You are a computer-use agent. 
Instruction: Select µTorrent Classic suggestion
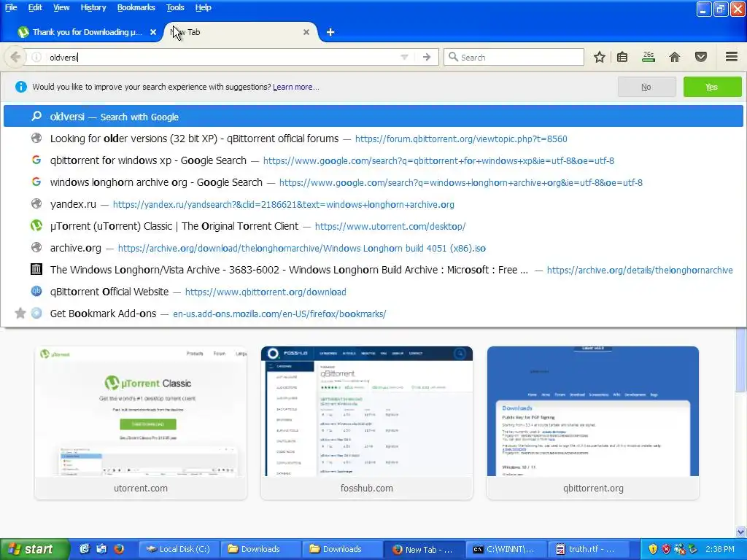373,226
